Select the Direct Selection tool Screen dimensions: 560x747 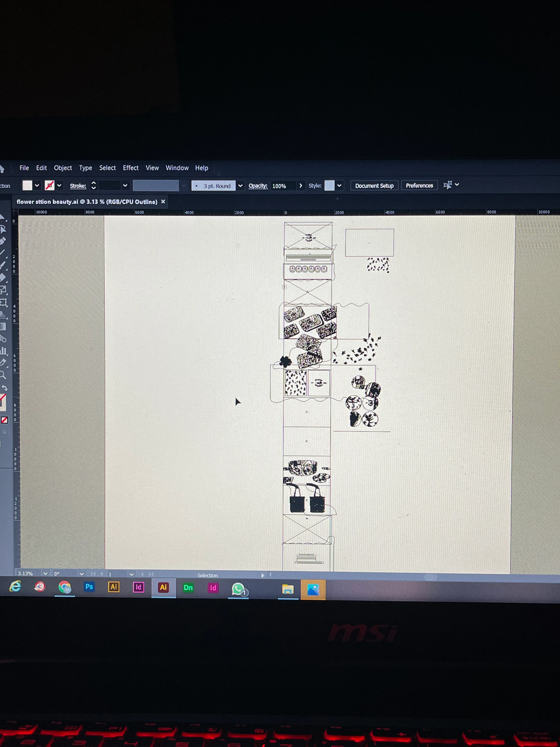point(3,229)
